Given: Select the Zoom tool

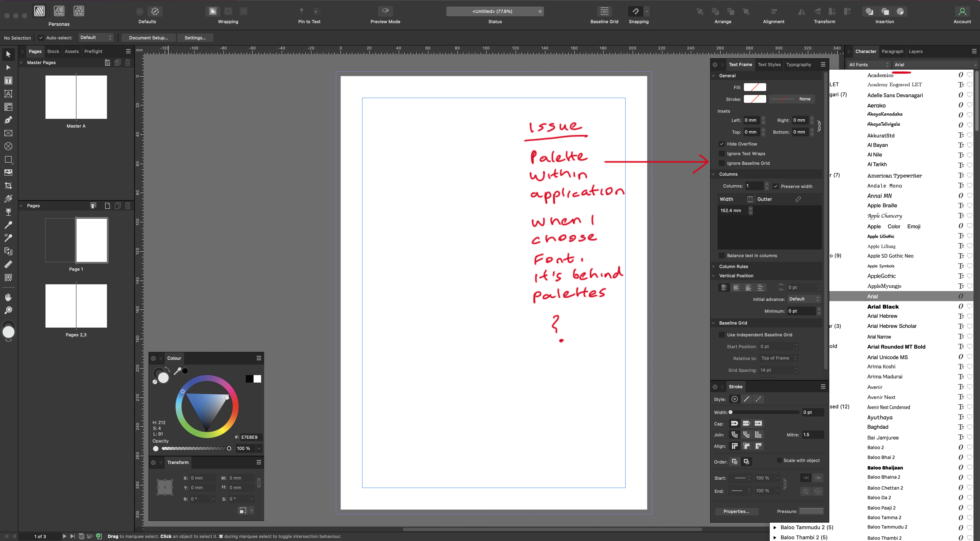Looking at the screenshot, I should coord(8,310).
